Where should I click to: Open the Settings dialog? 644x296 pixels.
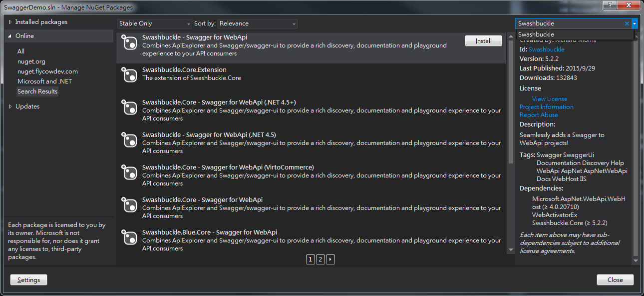pos(28,280)
